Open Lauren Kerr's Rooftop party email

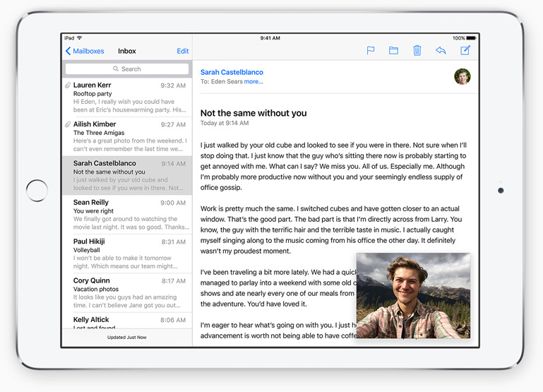click(127, 97)
